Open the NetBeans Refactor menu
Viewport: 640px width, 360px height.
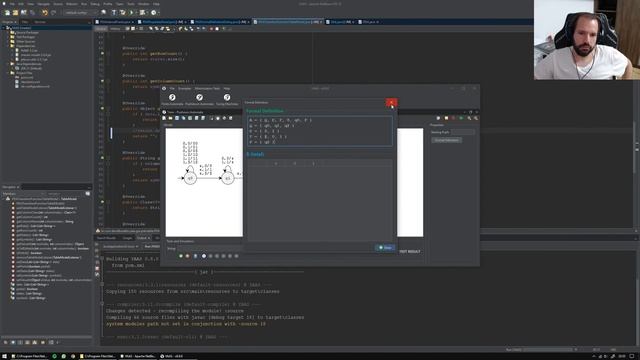(72, 4)
